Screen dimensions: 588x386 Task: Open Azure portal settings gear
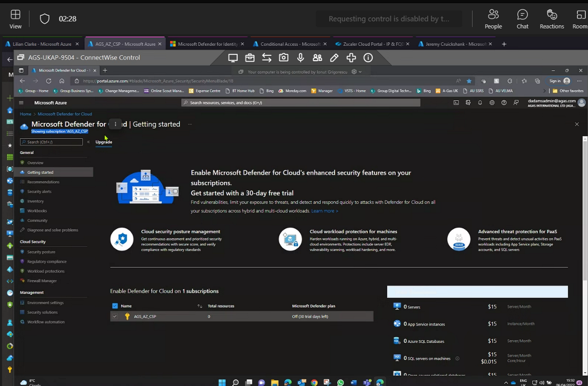coord(492,103)
